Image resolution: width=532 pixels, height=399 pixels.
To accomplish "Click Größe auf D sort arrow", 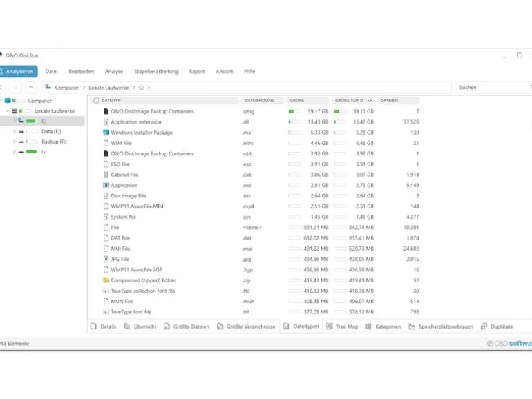I will [x=370, y=101].
